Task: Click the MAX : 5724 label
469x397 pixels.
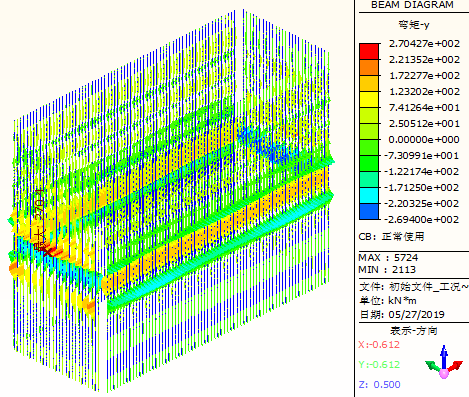Action: (388, 257)
